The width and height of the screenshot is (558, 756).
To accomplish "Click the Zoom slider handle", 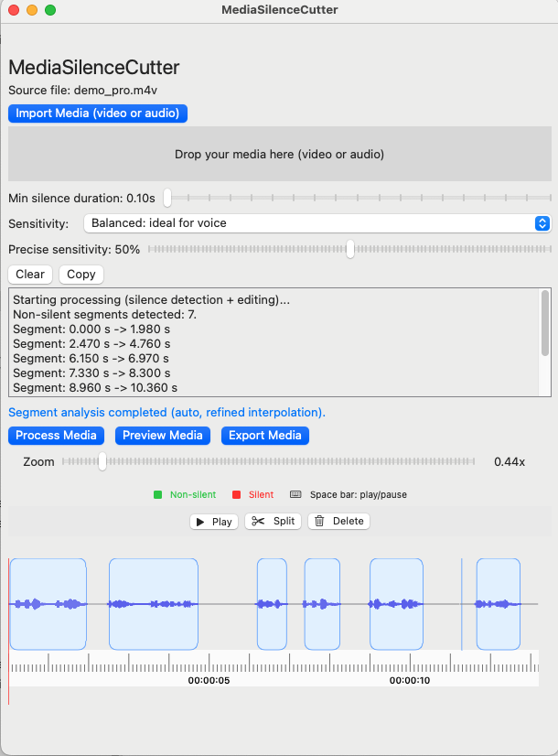I will (x=102, y=461).
